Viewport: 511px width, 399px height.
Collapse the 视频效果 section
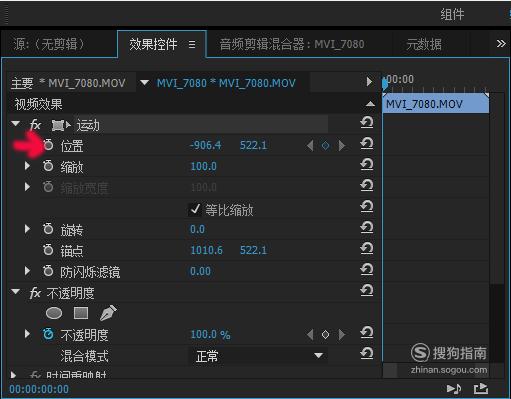pos(370,104)
